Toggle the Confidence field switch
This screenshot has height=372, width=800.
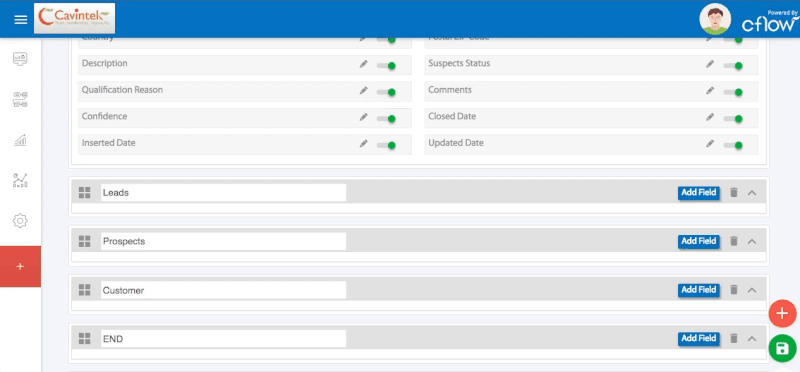point(386,118)
